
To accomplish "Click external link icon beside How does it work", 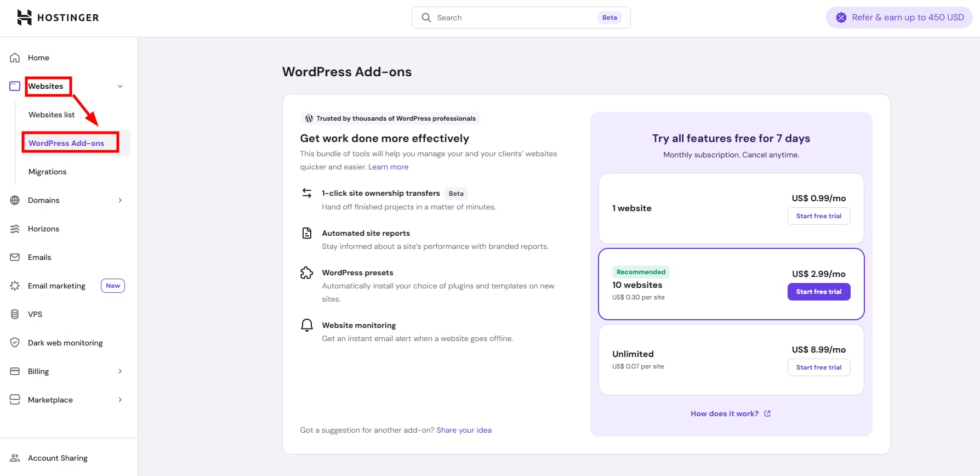I will click(x=767, y=413).
